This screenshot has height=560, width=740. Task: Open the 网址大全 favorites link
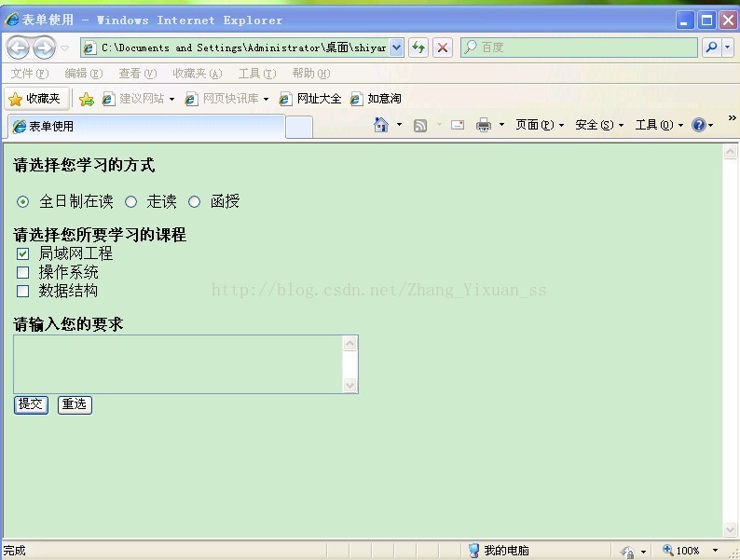(310, 99)
